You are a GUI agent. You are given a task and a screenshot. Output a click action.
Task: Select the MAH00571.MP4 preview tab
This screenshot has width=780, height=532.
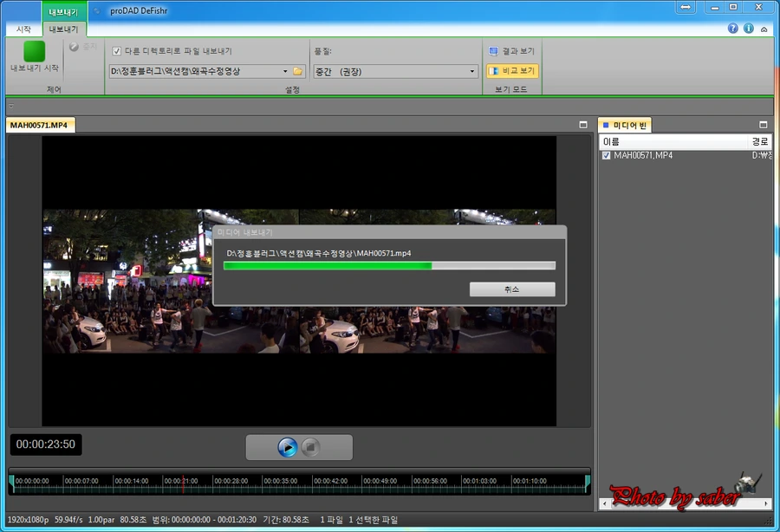(x=39, y=125)
